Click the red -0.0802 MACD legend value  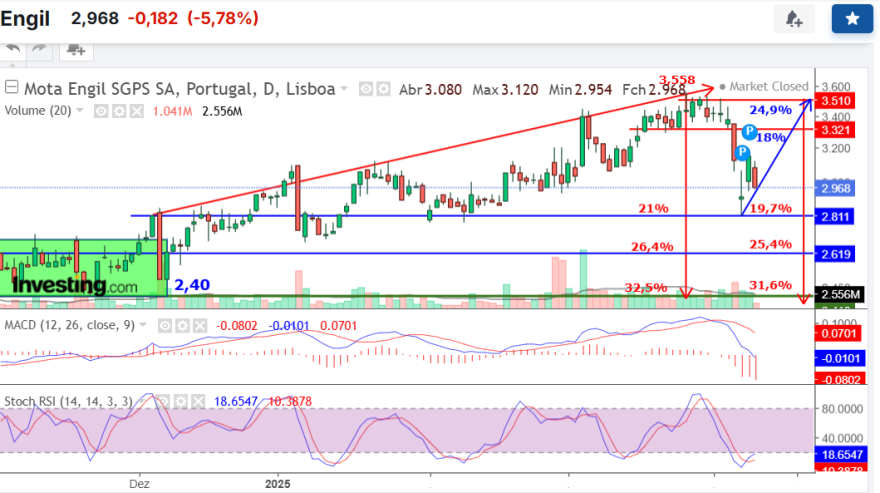(237, 326)
